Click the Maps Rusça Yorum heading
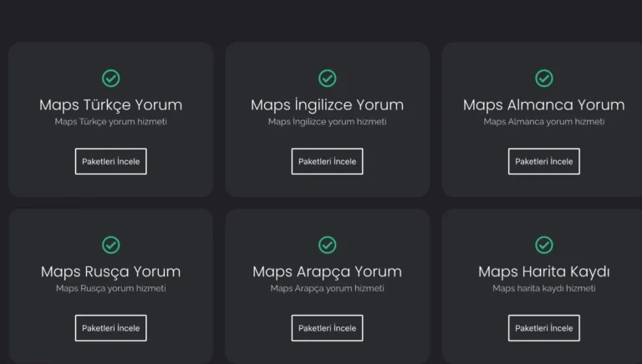642x364 pixels. (x=111, y=272)
